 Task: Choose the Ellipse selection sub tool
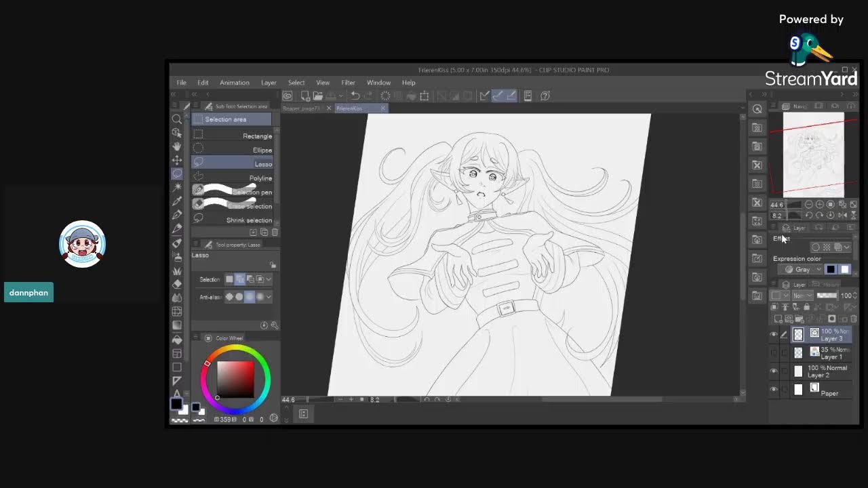point(232,150)
